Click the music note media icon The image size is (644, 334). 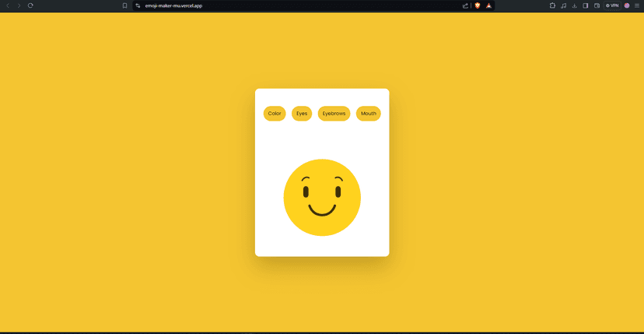563,5
